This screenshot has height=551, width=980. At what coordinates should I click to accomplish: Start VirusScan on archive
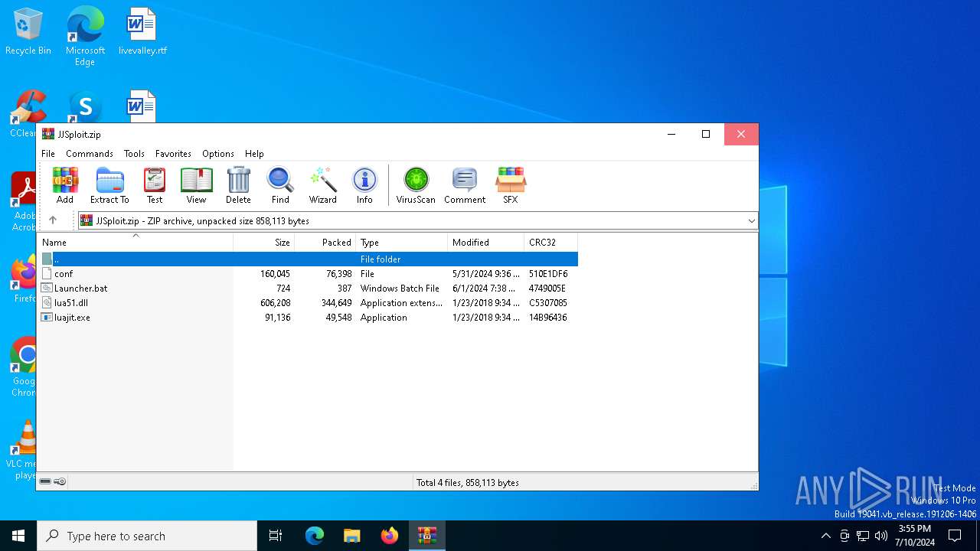tap(416, 186)
